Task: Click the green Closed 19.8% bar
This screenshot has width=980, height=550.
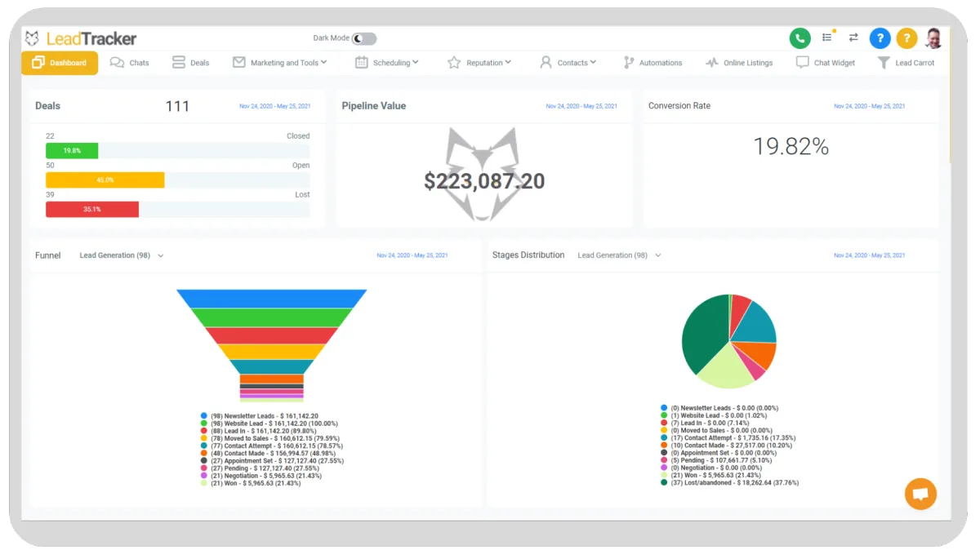Action: tap(72, 150)
